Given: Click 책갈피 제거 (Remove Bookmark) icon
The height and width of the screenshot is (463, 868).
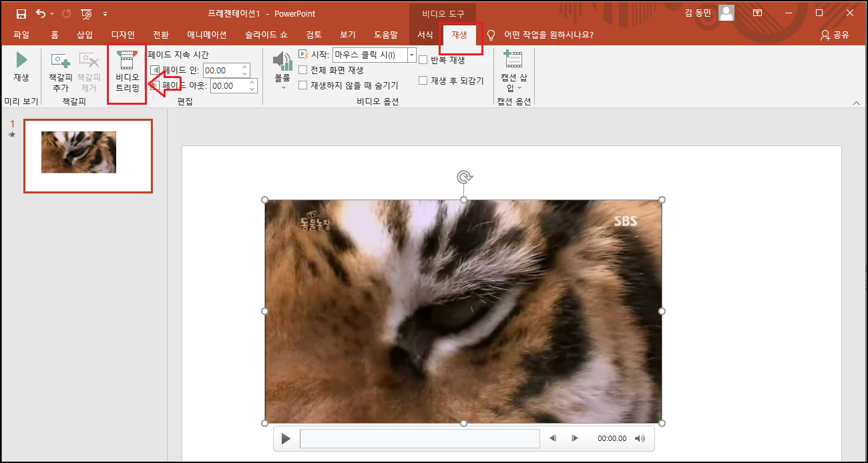Looking at the screenshot, I should pyautogui.click(x=88, y=62).
